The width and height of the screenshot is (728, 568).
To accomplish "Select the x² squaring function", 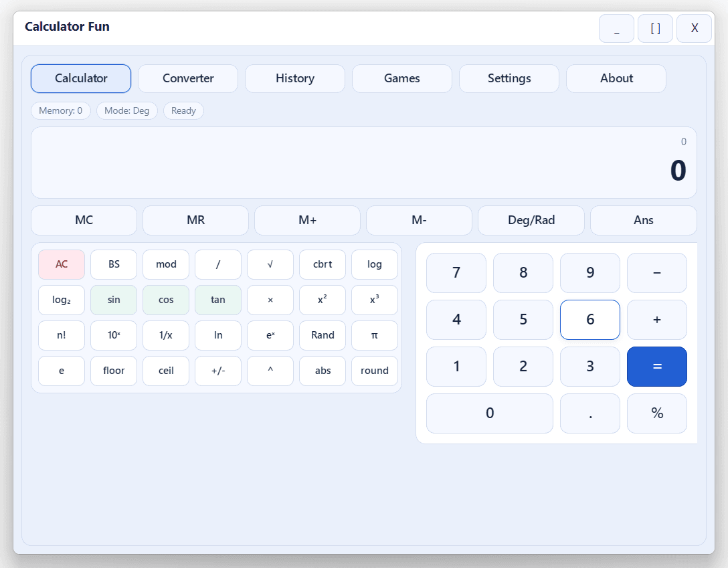I will click(322, 300).
